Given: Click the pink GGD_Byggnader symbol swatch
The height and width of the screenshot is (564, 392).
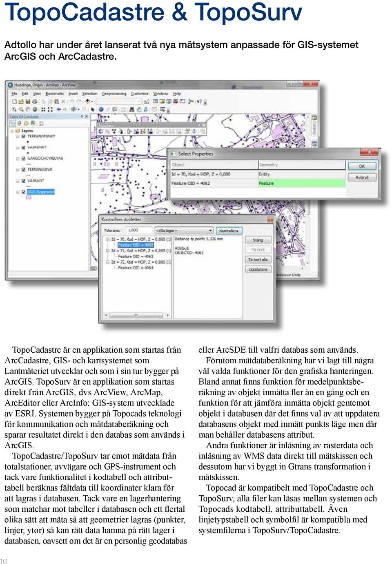Looking at the screenshot, I should [29, 197].
